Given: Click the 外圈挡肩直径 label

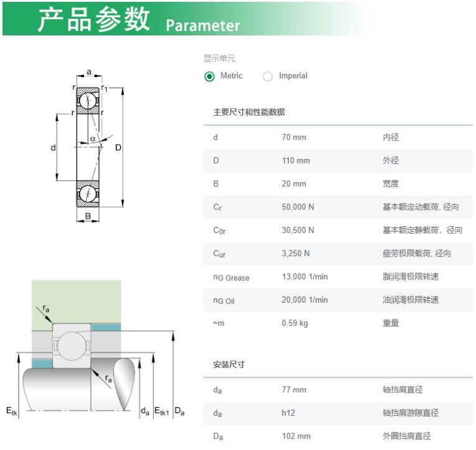Looking at the screenshot, I should (x=406, y=436).
